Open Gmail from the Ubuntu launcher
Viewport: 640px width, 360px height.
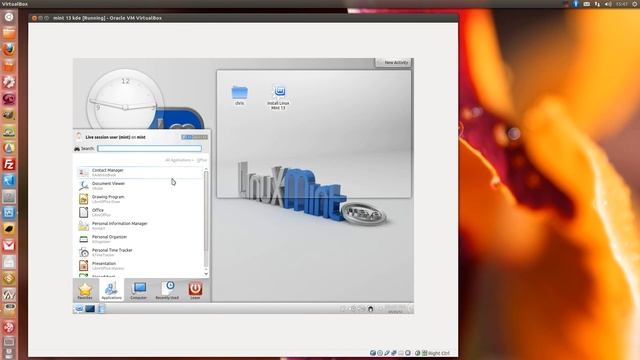(9, 245)
